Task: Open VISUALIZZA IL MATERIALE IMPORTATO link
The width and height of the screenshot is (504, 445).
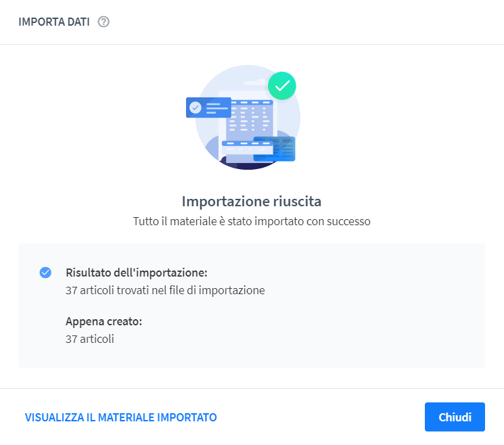Action: click(121, 417)
